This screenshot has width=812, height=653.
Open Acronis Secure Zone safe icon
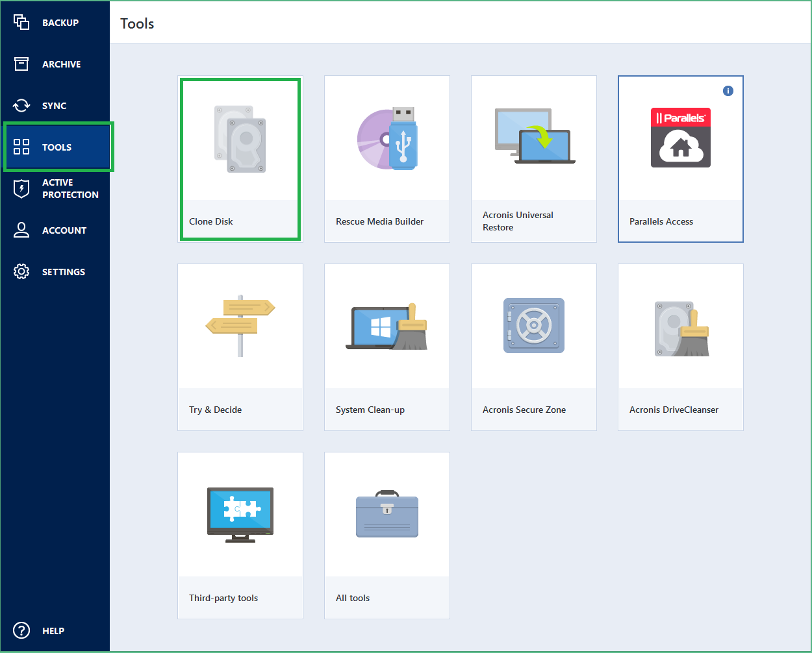point(533,326)
